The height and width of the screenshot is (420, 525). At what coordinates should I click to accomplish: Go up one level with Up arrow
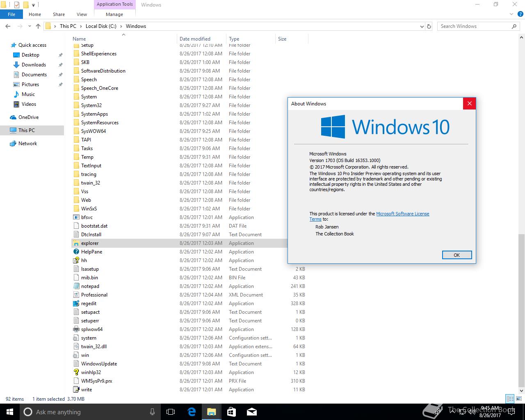tap(38, 26)
